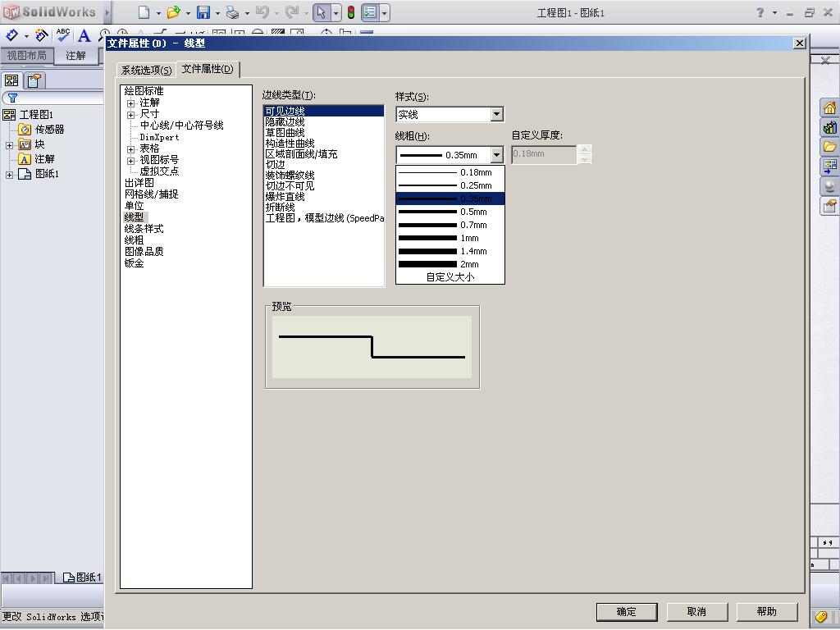Click the Note letter A icon

coord(84,35)
